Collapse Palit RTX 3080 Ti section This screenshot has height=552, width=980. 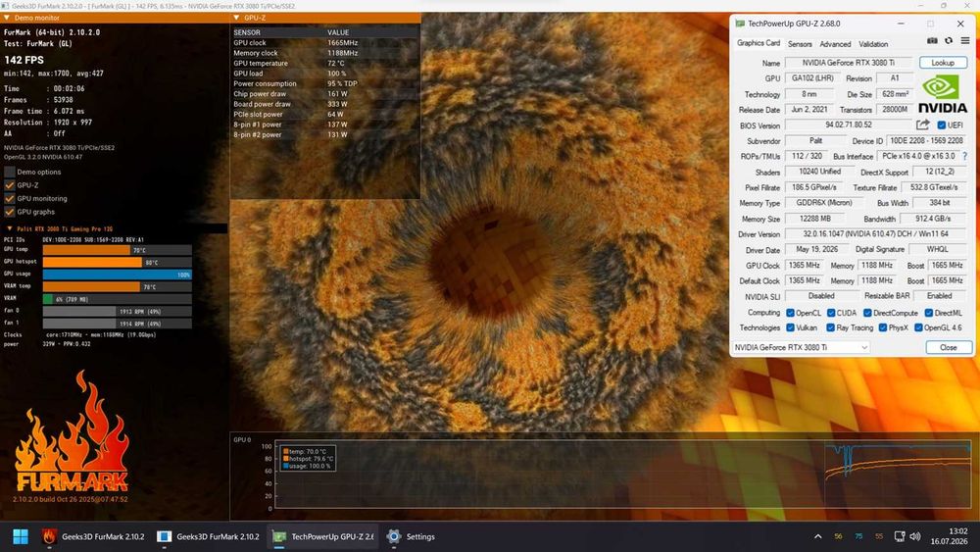pyautogui.click(x=10, y=228)
